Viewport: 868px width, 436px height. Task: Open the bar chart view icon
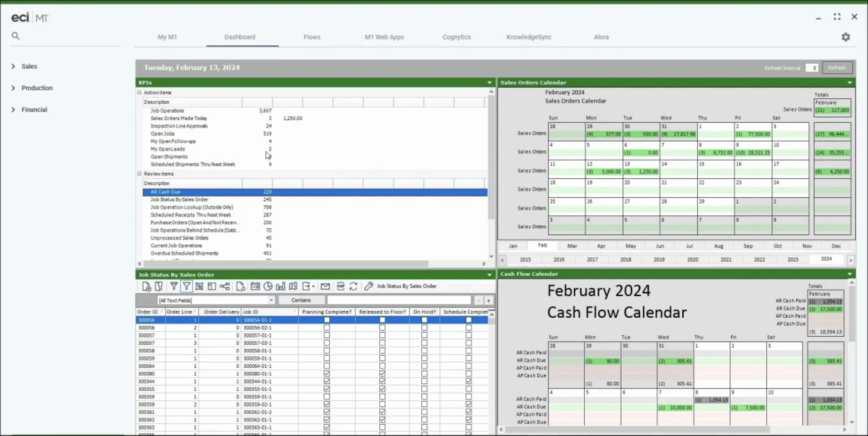(281, 286)
